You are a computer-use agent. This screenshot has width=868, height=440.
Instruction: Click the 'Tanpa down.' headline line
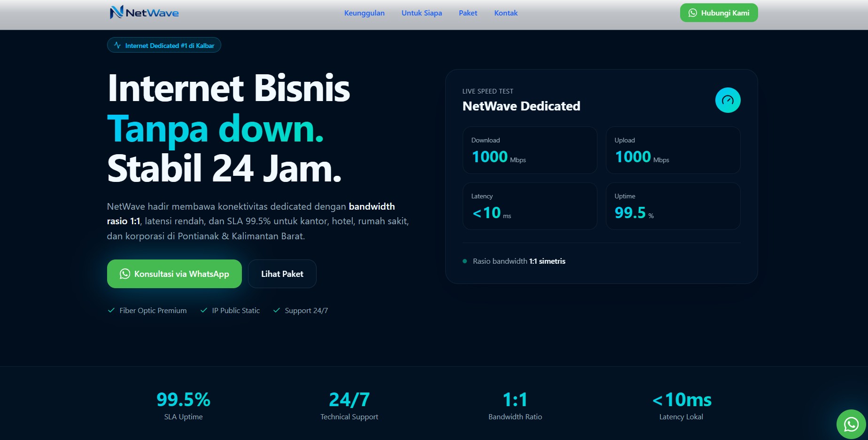[216, 129]
